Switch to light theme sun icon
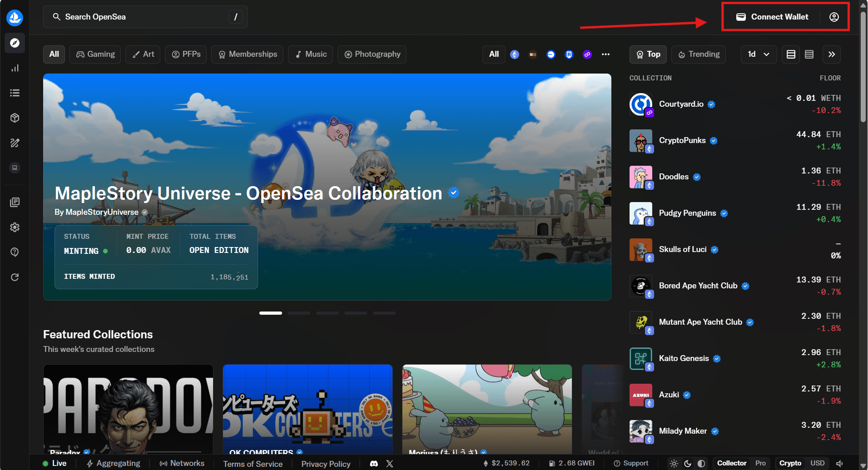The image size is (868, 470). (x=674, y=464)
